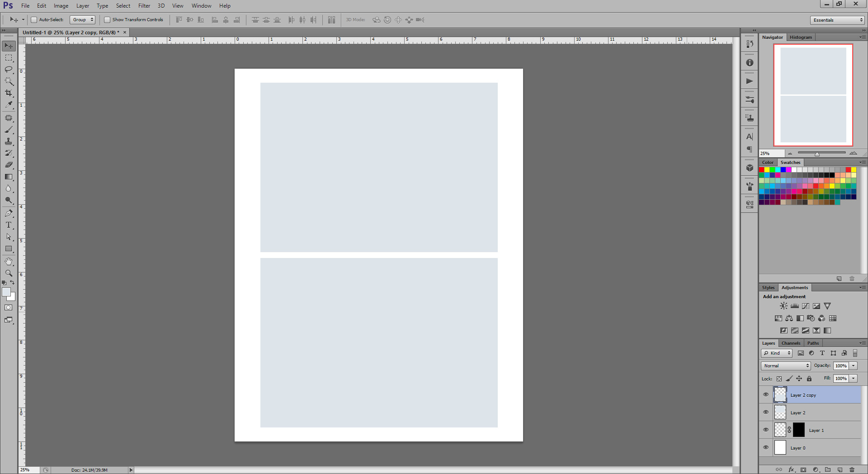Screen dimensions: 868x474
Task: Open the Filter menu
Action: click(144, 5)
